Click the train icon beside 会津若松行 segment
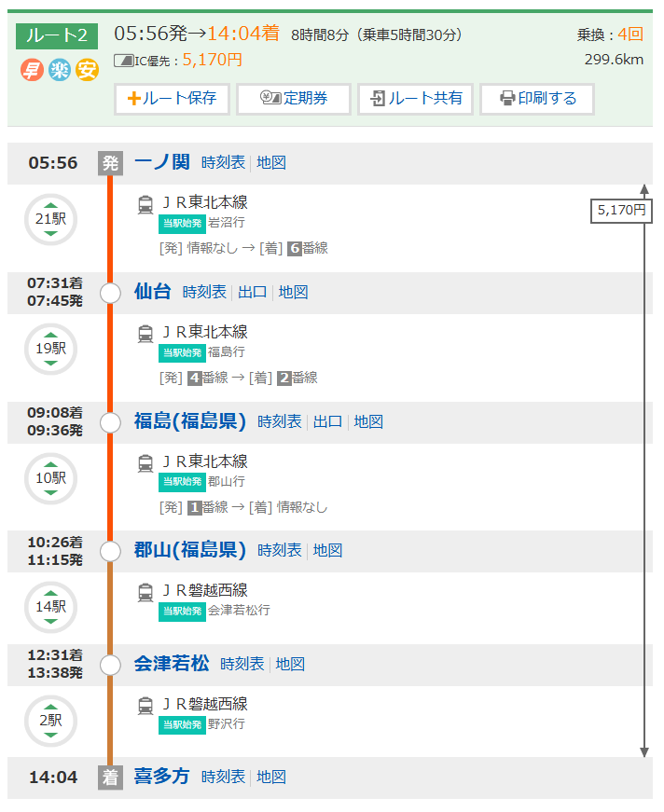664x812 pixels. pos(145,591)
